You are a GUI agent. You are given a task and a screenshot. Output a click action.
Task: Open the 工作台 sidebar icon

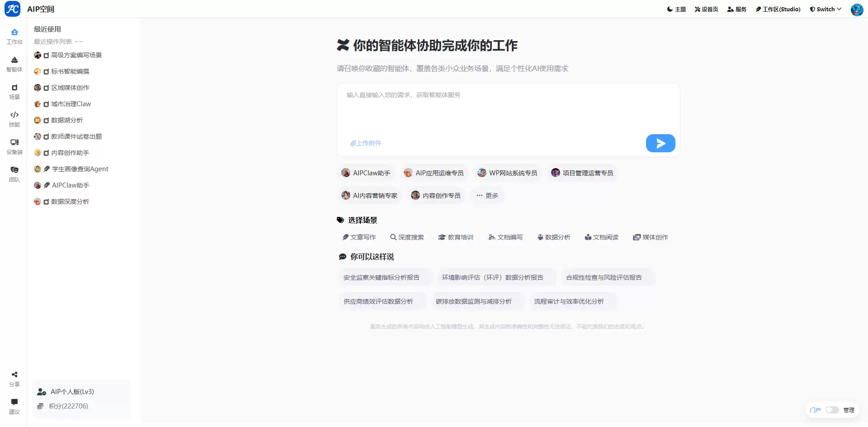tap(14, 37)
